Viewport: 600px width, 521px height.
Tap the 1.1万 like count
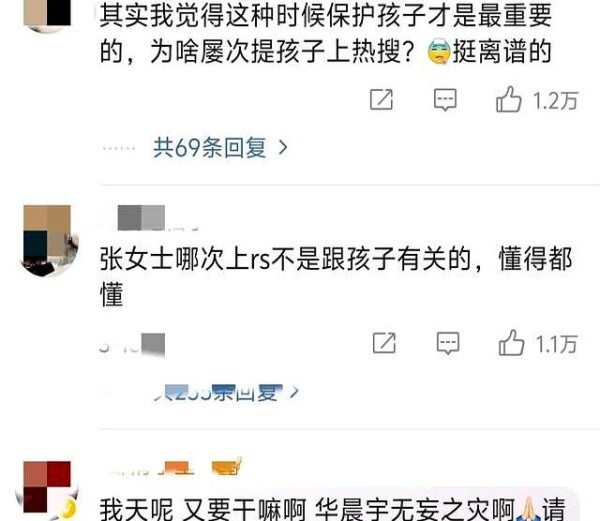coord(556,344)
